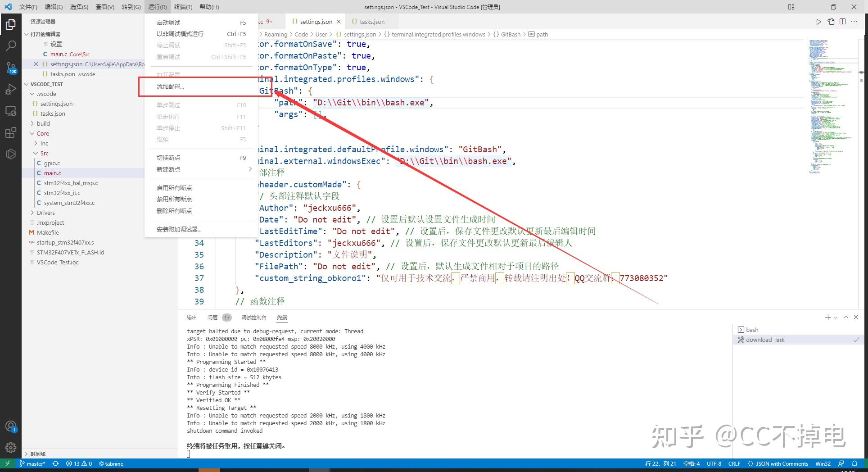Open new terminal profile dropdown arrow
868x472 pixels.
(x=836, y=318)
